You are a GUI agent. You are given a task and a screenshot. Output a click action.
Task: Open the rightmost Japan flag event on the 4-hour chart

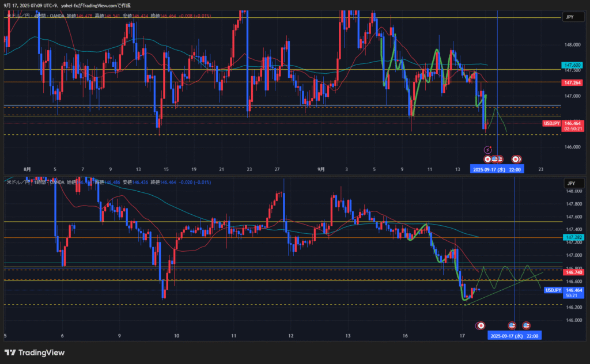click(x=516, y=160)
